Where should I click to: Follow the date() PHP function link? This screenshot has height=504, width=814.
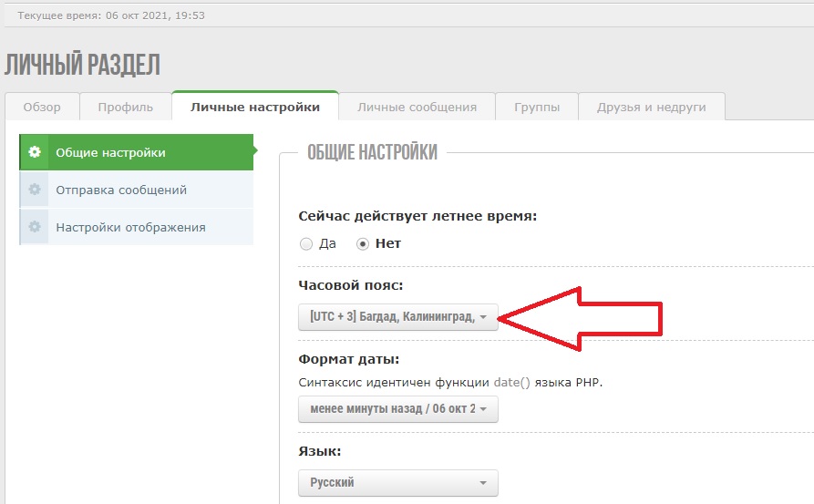click(x=510, y=383)
